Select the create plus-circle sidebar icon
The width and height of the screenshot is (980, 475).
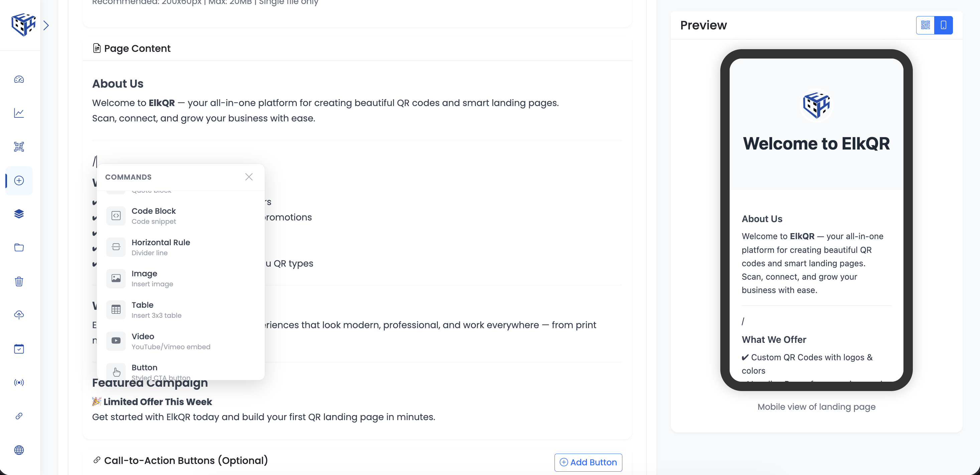pos(19,180)
